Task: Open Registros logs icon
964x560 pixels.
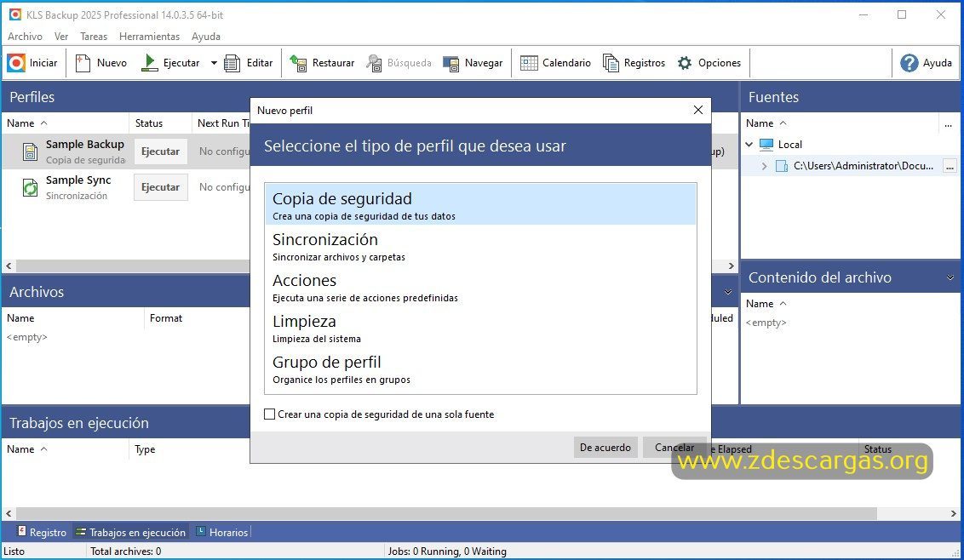Action: (611, 63)
